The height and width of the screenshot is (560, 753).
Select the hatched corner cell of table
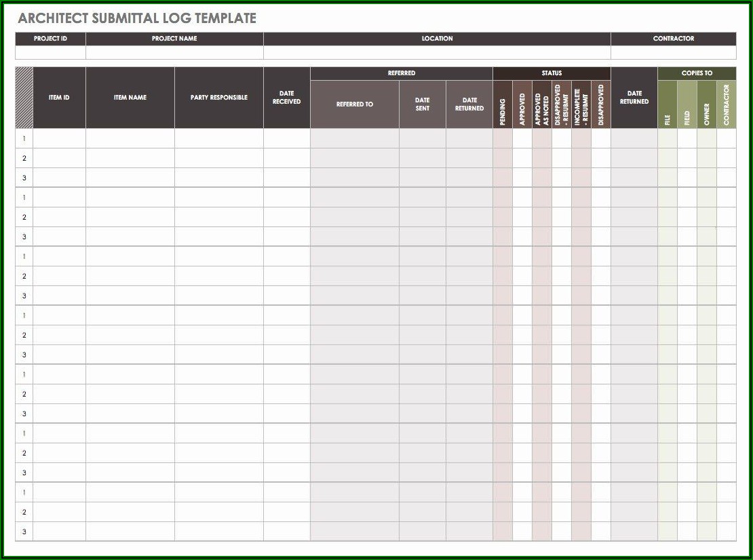tap(24, 98)
